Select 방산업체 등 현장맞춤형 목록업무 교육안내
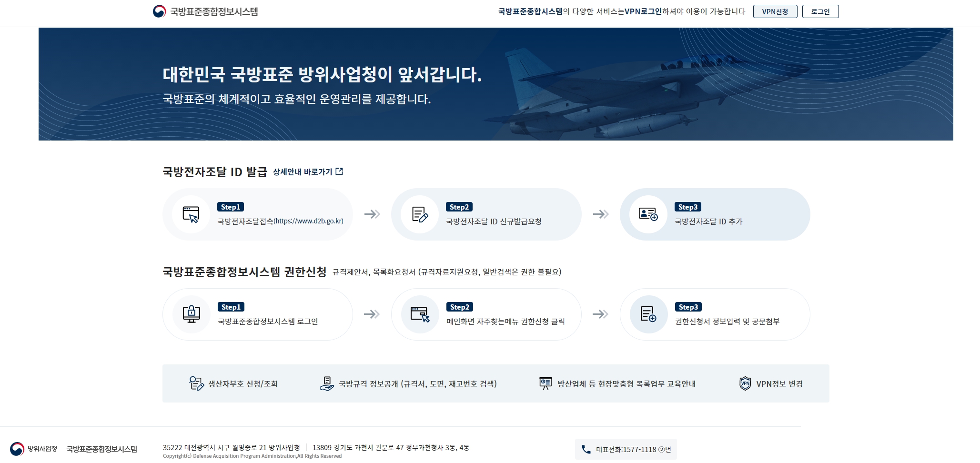This screenshot has height=463, width=980. tap(626, 384)
